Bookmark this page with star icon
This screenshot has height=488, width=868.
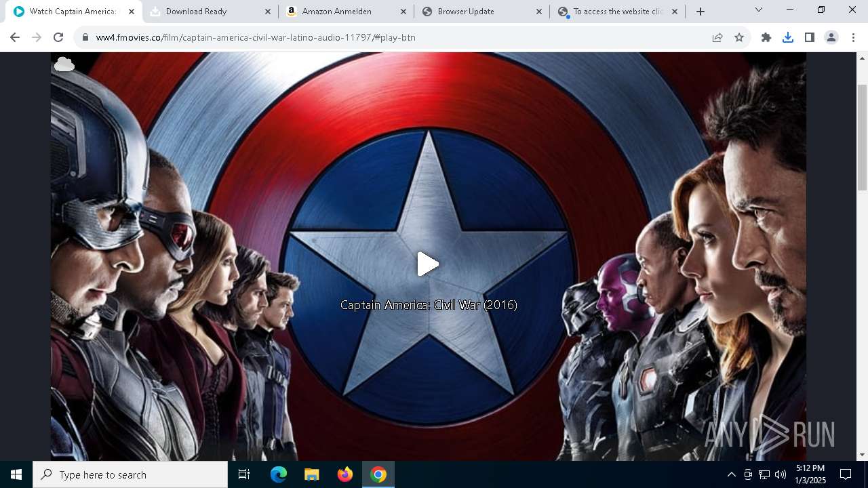tap(739, 37)
